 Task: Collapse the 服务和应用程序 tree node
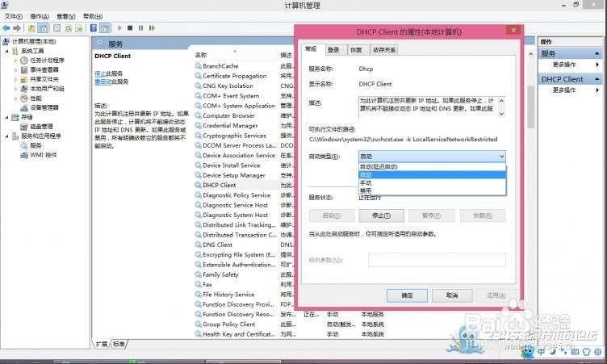point(6,136)
